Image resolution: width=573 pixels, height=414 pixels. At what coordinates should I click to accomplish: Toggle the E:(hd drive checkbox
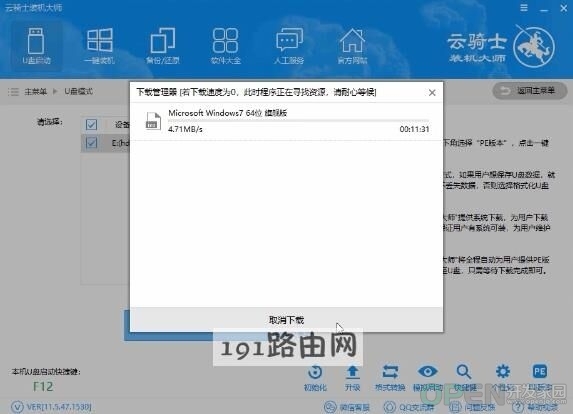91,143
